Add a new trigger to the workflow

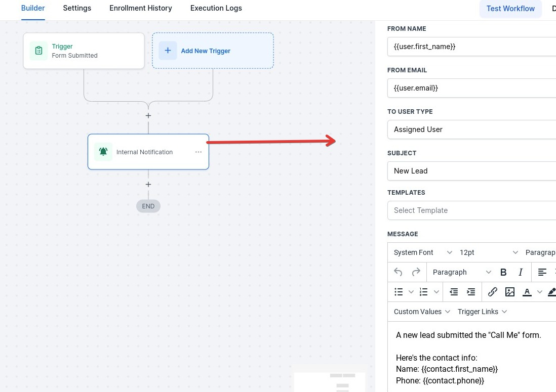tap(213, 51)
